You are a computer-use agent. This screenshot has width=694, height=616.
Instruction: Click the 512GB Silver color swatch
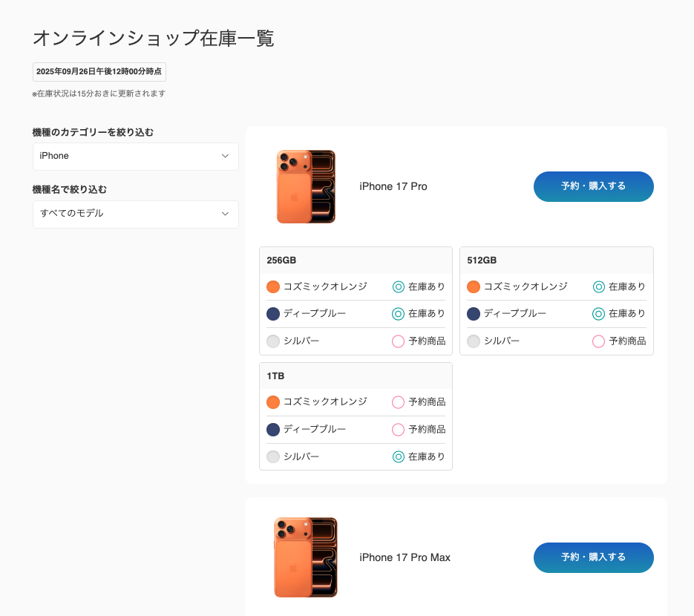tap(474, 341)
